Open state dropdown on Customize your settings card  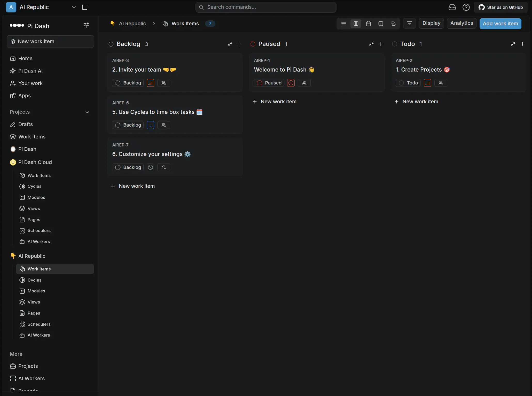[128, 167]
